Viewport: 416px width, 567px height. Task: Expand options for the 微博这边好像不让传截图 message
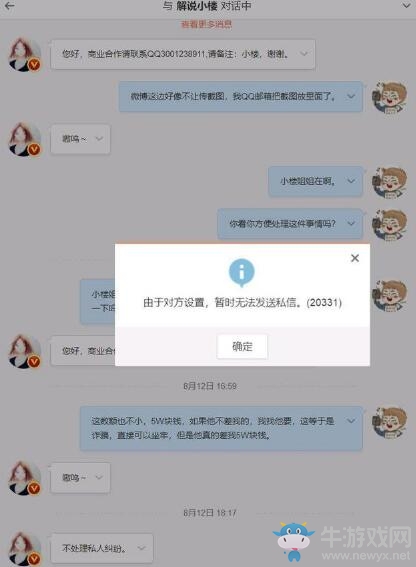[351, 96]
